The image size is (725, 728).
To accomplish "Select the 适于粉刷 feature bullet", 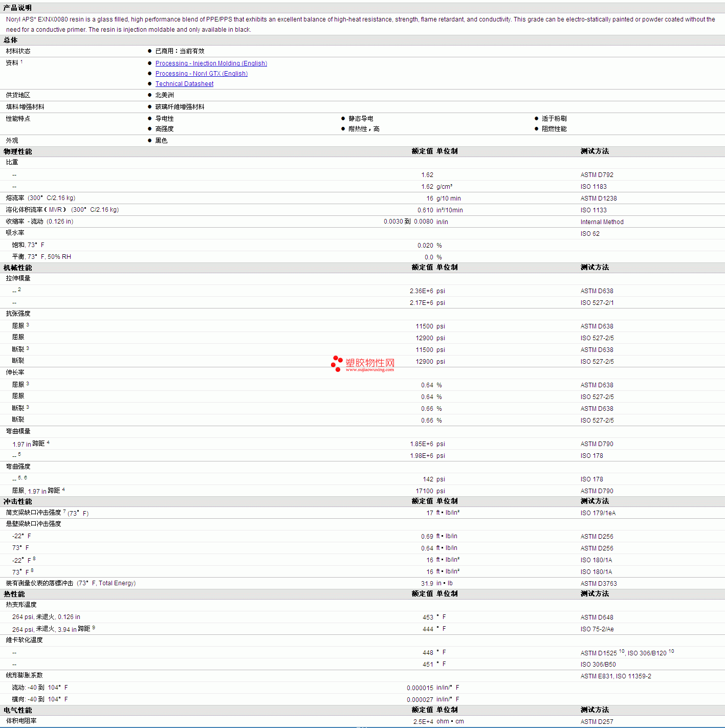I will [554, 119].
